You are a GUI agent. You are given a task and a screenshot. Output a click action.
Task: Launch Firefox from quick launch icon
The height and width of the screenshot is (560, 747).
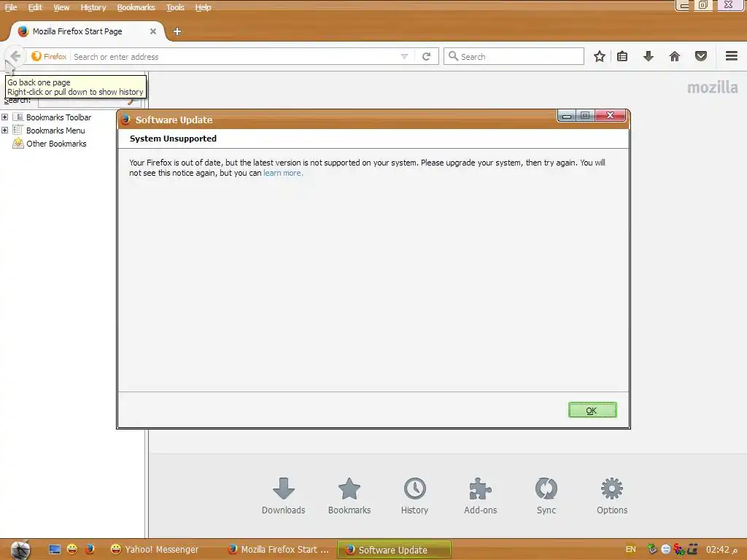click(89, 550)
